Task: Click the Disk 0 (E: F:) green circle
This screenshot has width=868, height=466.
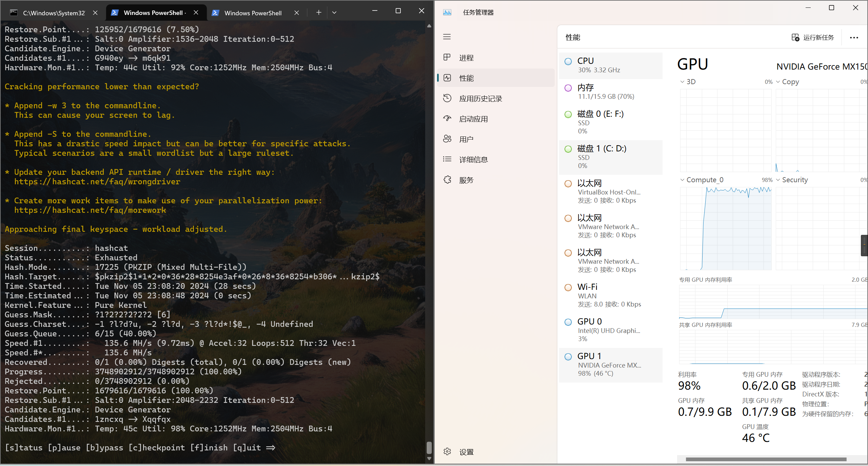Action: pyautogui.click(x=568, y=114)
